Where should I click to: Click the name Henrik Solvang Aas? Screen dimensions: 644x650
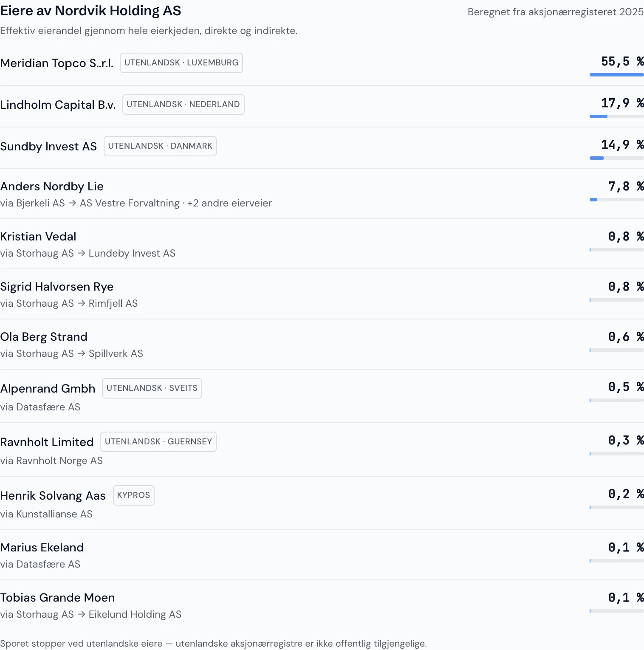(53, 495)
